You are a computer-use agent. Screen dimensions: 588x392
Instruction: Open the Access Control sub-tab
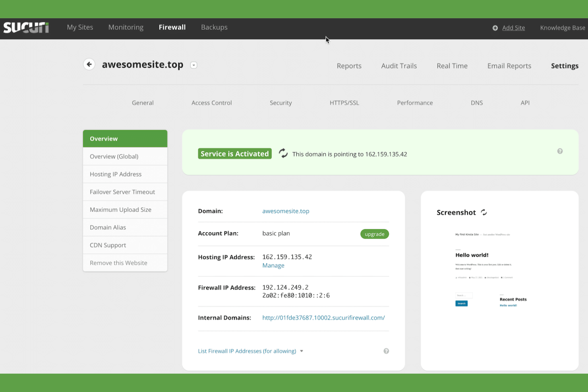[x=212, y=103]
